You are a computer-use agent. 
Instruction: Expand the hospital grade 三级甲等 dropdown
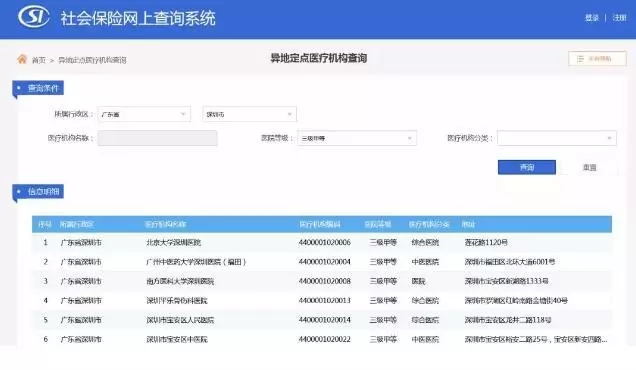(357, 138)
